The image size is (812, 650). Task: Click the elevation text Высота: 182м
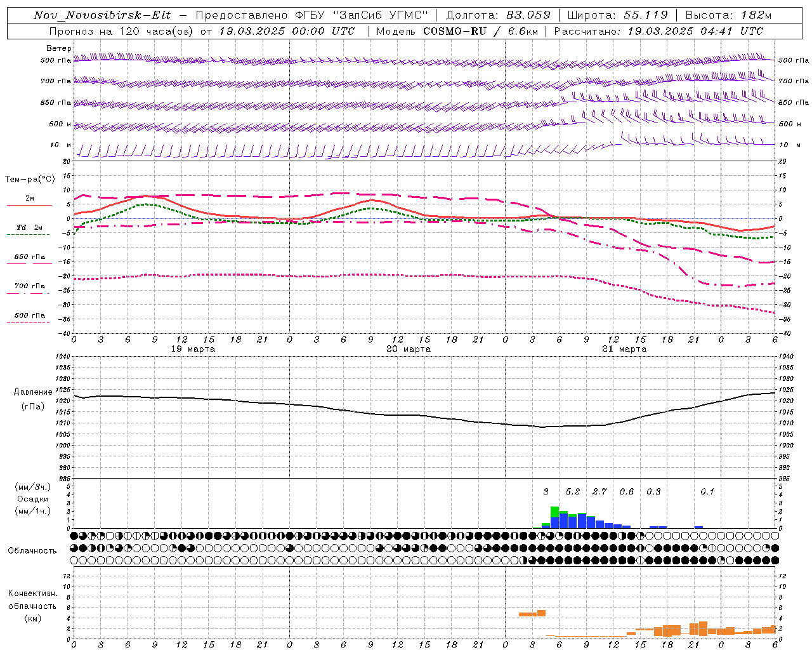click(x=728, y=15)
